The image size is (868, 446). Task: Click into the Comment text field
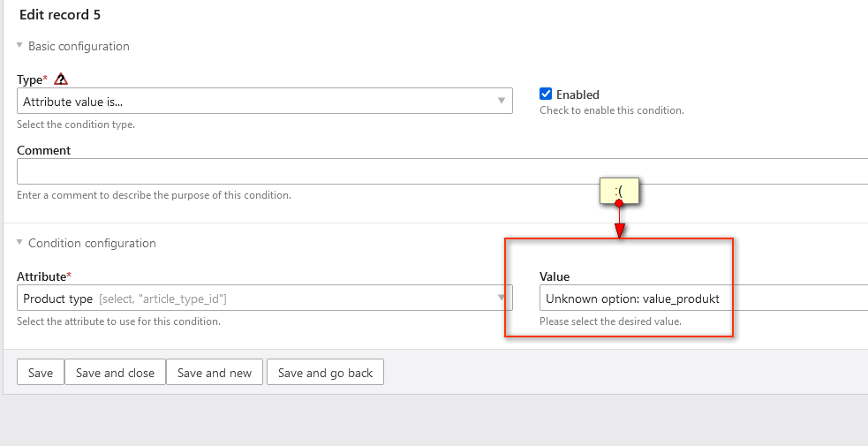pos(442,170)
